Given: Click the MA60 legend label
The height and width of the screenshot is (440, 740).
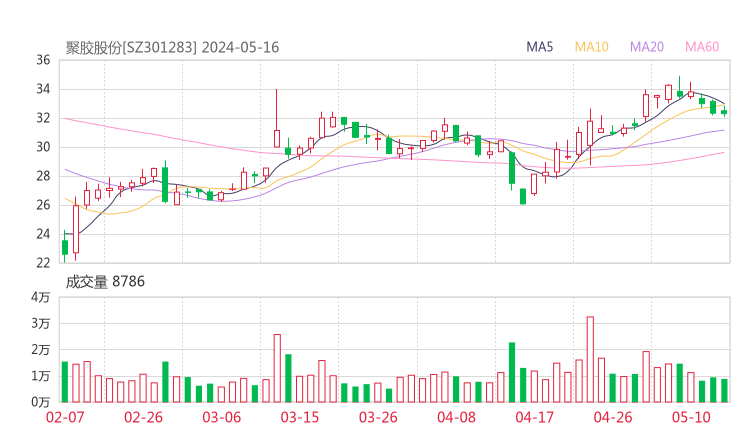Looking at the screenshot, I should pos(702,47).
